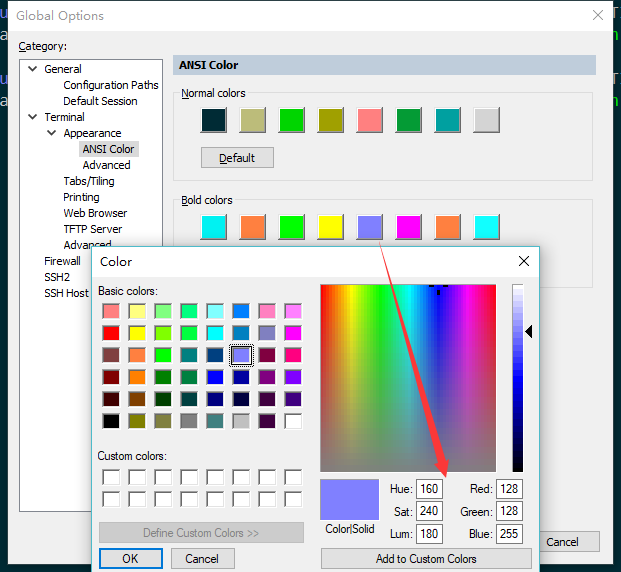
Task: Pick the selected periwinkle basic color
Action: pyautogui.click(x=241, y=355)
